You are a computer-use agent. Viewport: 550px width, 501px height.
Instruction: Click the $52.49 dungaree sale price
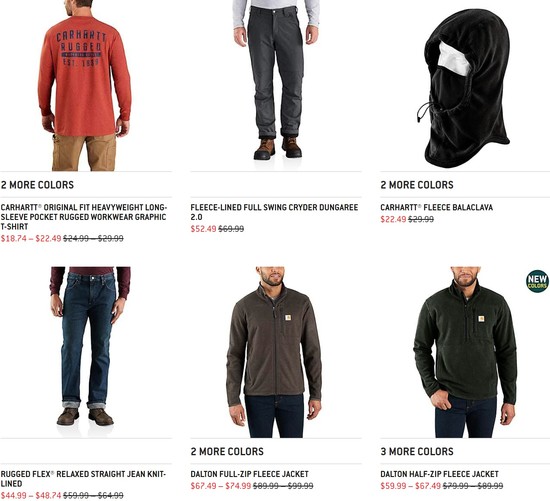coord(203,229)
